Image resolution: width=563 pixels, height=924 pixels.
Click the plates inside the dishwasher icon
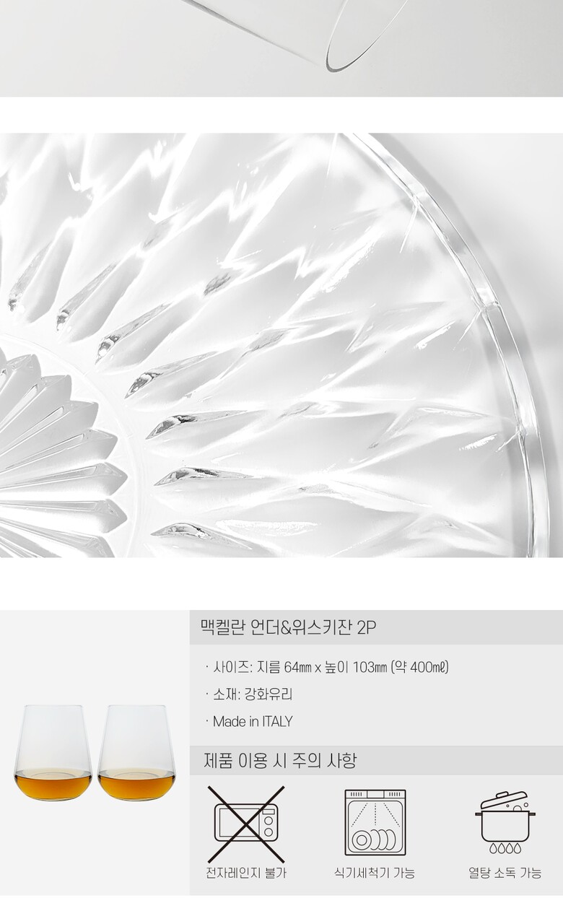pyautogui.click(x=374, y=840)
